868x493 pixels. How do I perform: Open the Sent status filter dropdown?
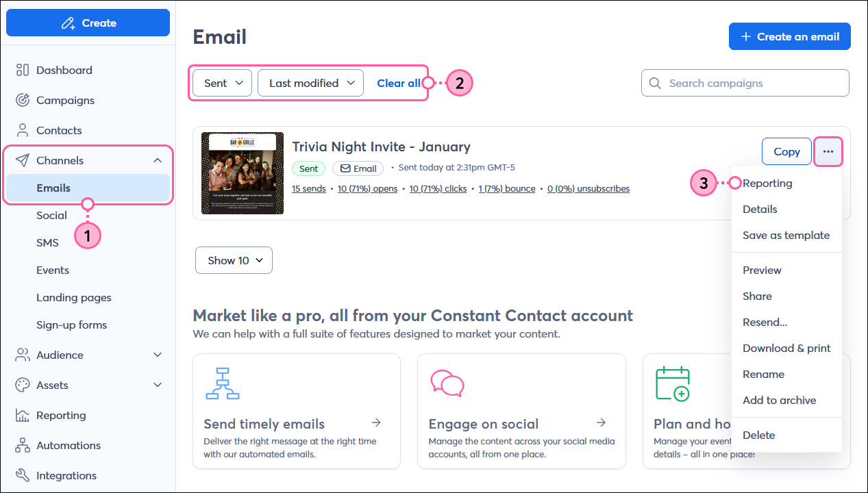222,82
